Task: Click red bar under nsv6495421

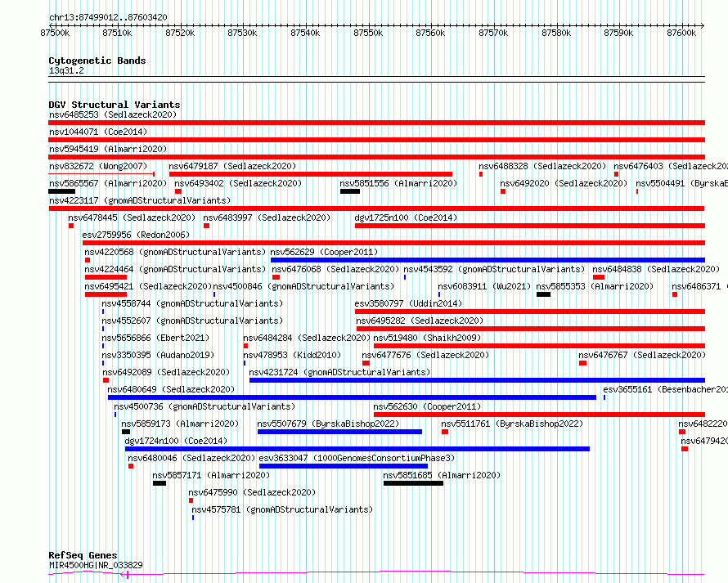Action: (x=106, y=294)
